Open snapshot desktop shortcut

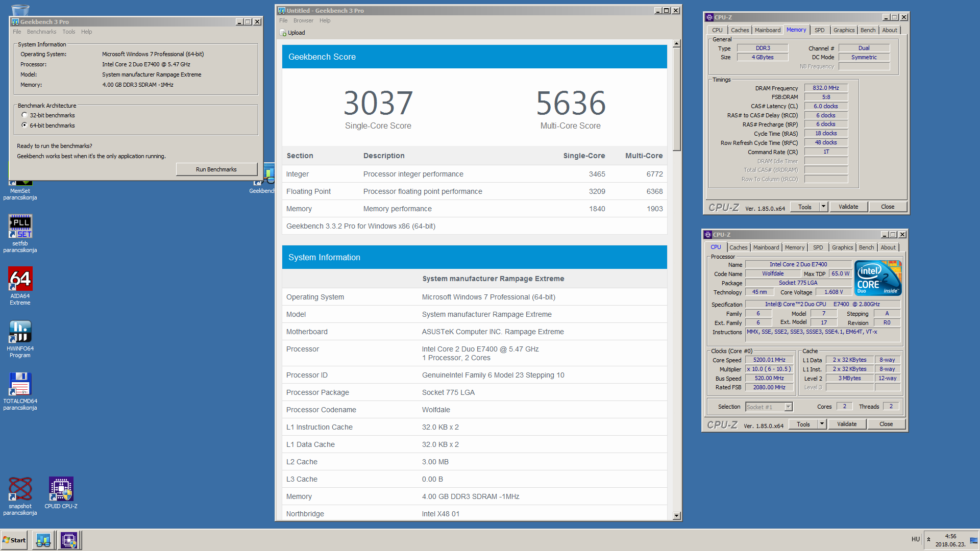(20, 496)
